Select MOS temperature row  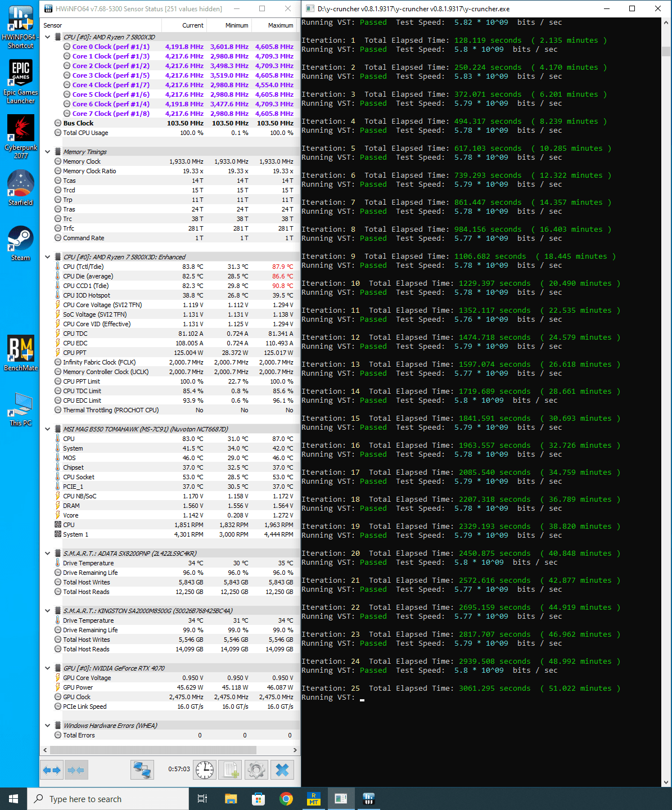coord(169,458)
